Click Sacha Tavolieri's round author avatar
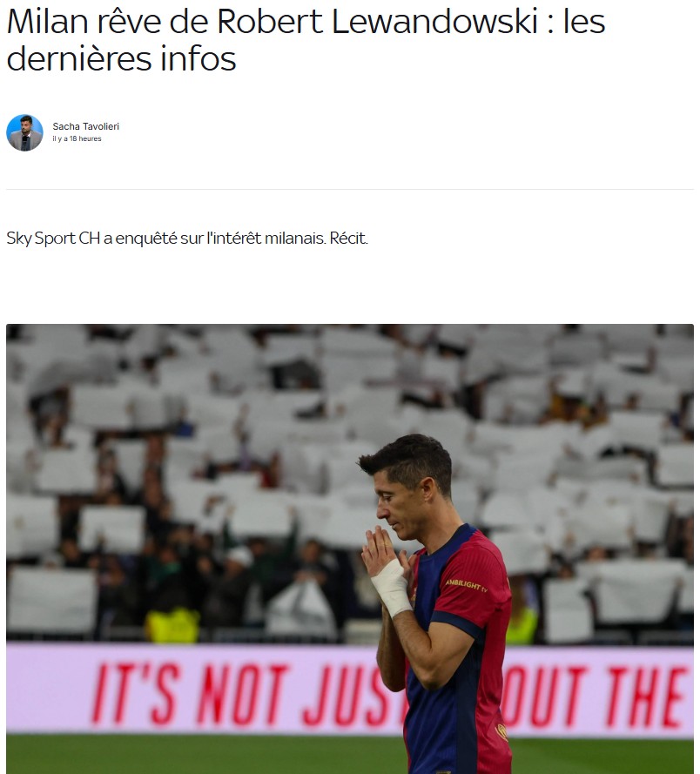This screenshot has height=774, width=700. pyautogui.click(x=24, y=133)
